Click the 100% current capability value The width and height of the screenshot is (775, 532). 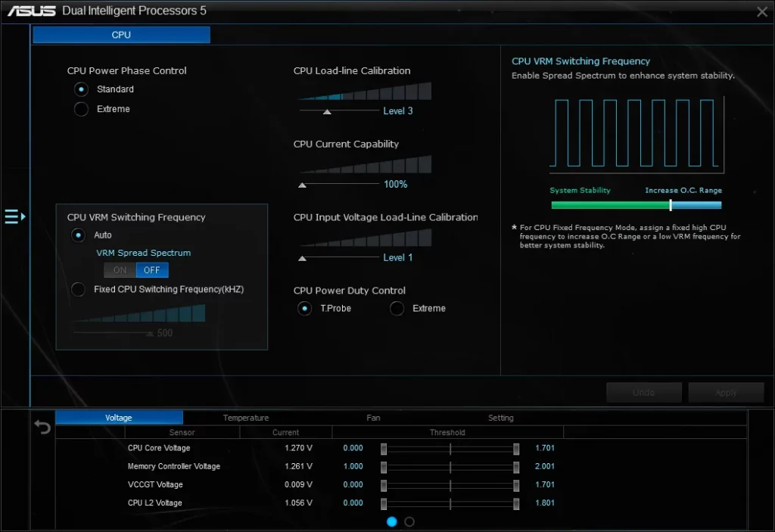[x=395, y=185]
